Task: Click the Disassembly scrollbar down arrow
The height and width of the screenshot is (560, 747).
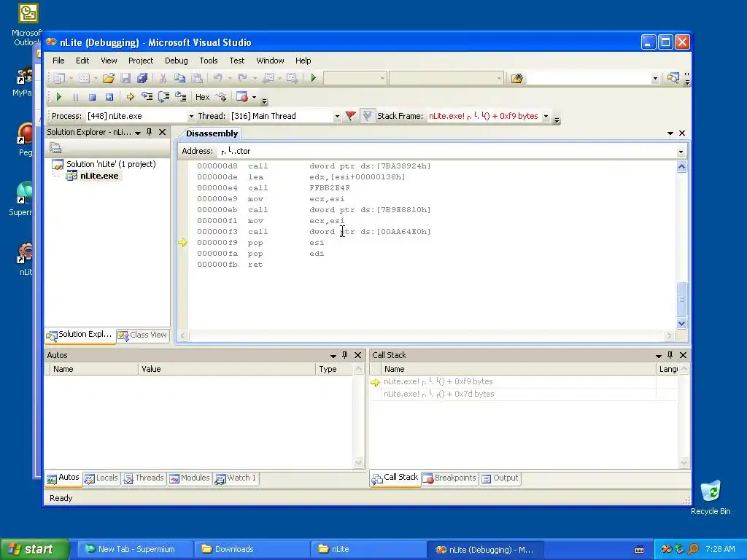Action: coord(681,323)
